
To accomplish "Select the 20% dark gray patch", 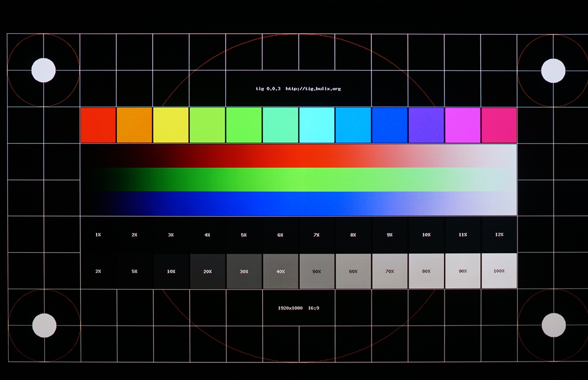I will pos(207,271).
